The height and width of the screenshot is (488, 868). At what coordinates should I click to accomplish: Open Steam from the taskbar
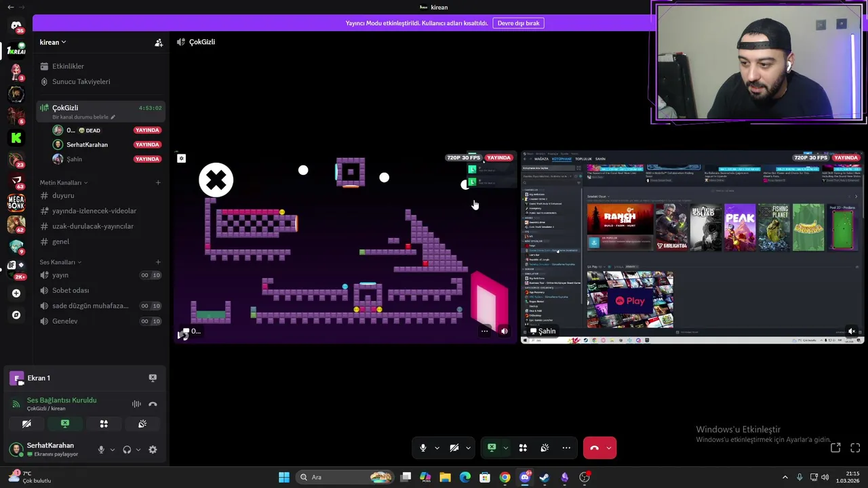[545, 477]
